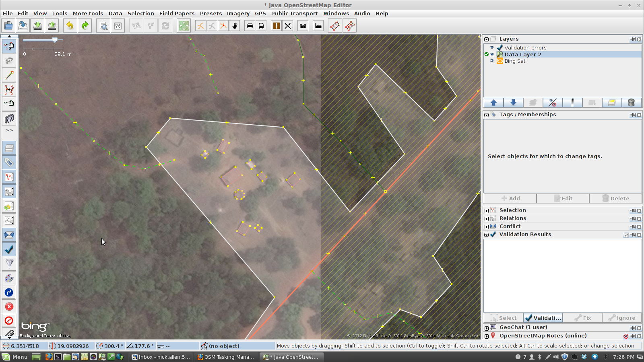
Task: Click the factory industrial preset icon
Action: click(x=318, y=26)
